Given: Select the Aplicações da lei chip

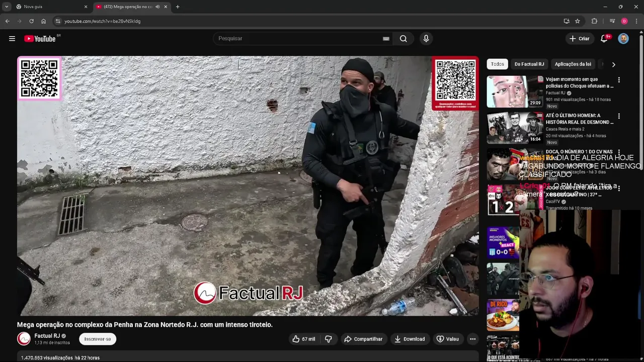Looking at the screenshot, I should (x=573, y=64).
